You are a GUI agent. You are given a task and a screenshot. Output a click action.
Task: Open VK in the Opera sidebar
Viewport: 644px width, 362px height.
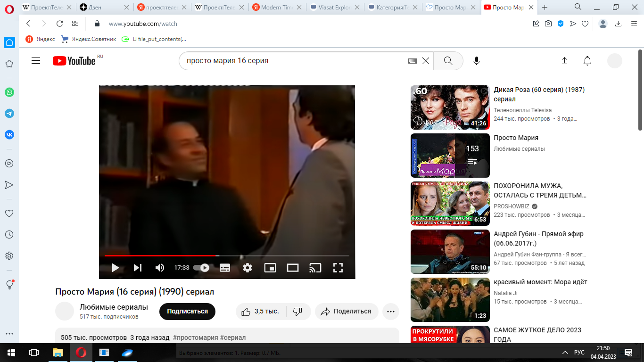point(9,134)
